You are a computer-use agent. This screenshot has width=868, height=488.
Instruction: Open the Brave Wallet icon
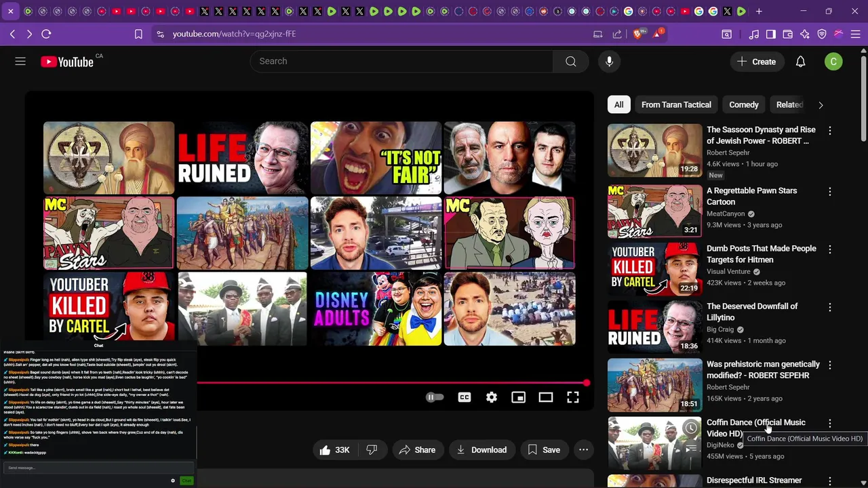[x=788, y=34]
